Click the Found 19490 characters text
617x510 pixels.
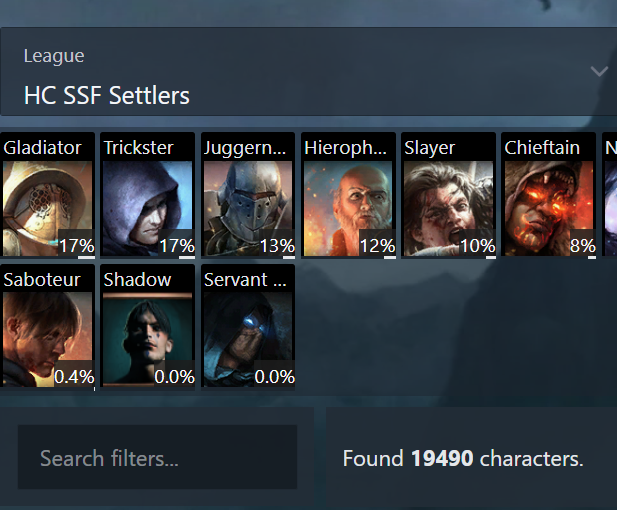[463, 458]
